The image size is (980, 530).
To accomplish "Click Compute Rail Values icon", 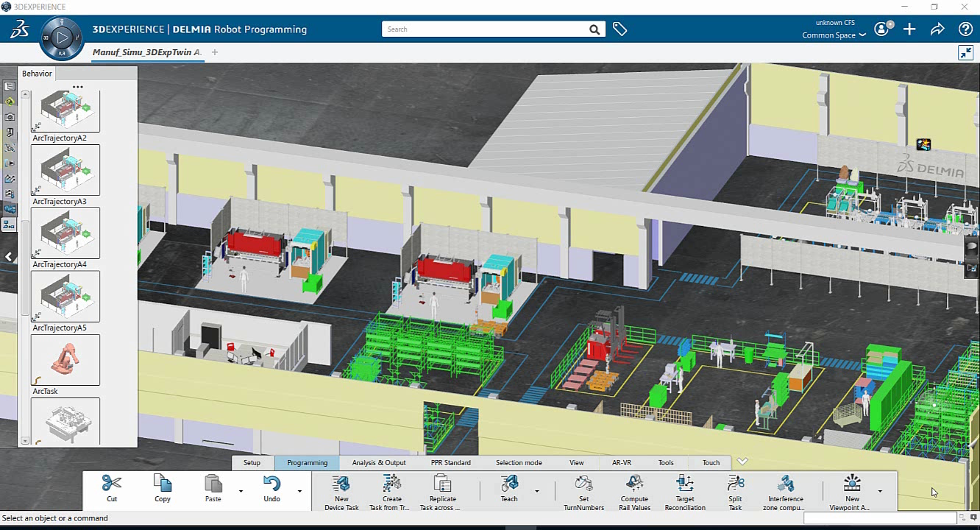I will tap(634, 484).
